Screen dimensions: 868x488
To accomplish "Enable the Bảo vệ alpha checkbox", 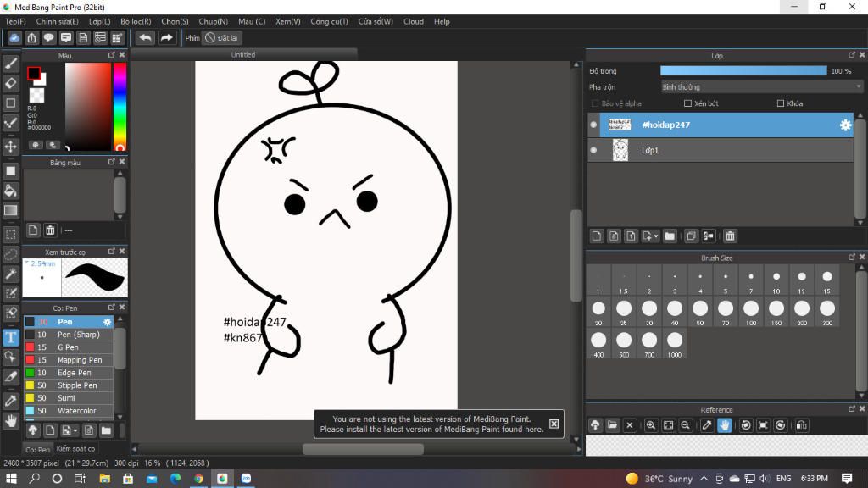I will (x=595, y=103).
